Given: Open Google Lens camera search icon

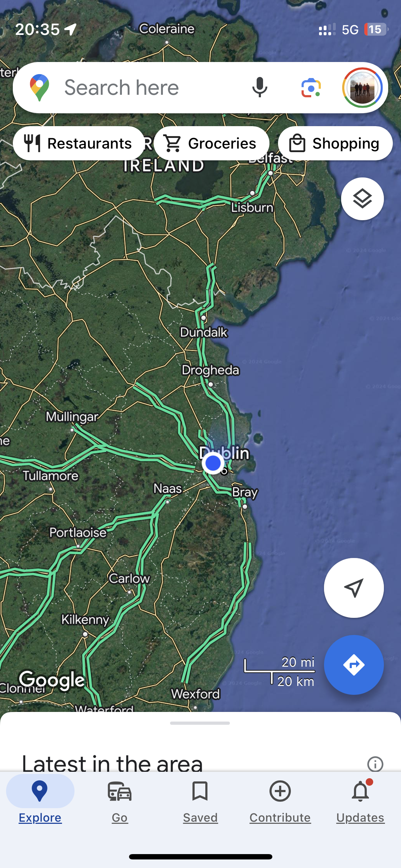Looking at the screenshot, I should [311, 87].
